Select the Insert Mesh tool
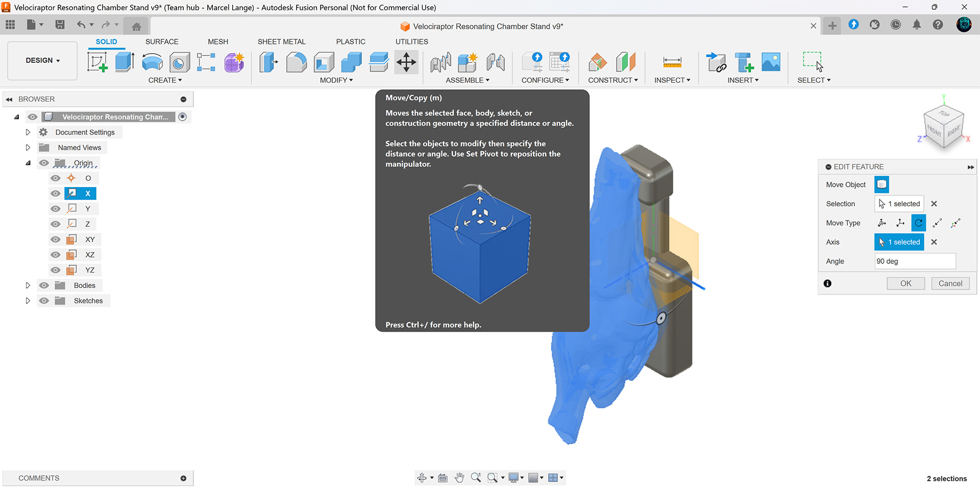 click(x=744, y=62)
